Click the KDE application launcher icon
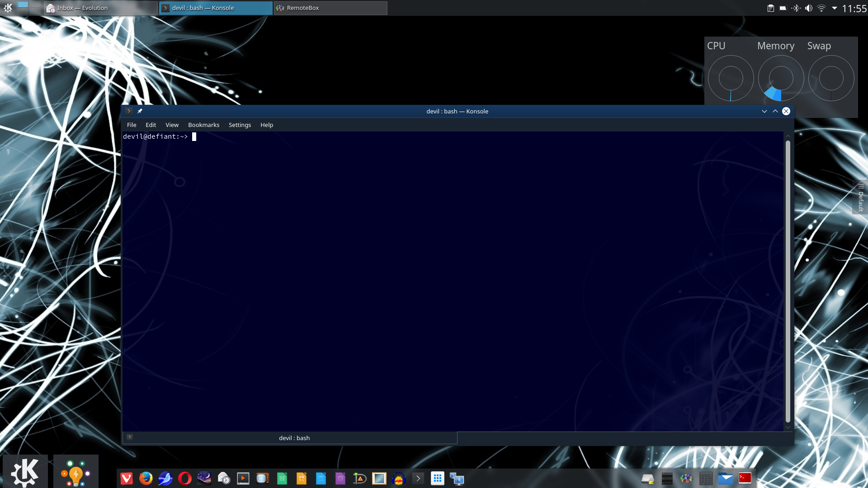The image size is (868, 488). (25, 472)
